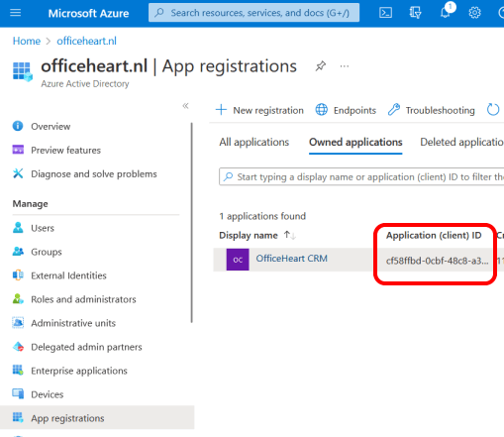
Task: Open Delegated admin partners
Action: 86,347
